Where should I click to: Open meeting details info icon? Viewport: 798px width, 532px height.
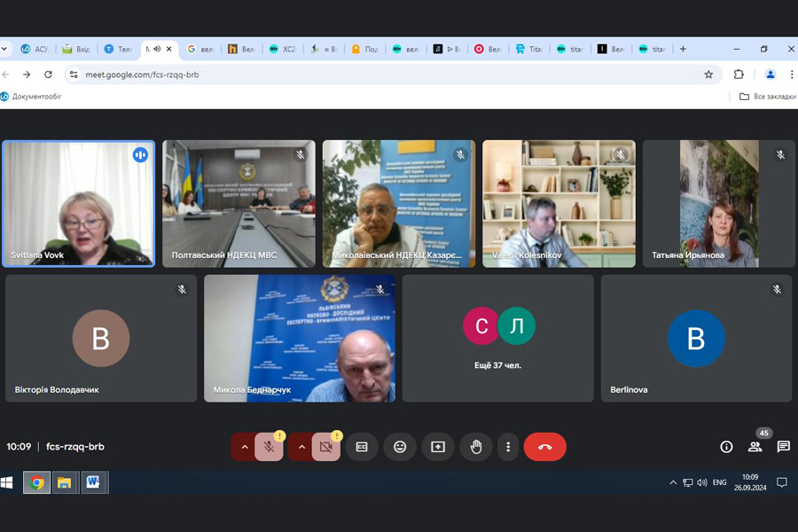(x=726, y=447)
